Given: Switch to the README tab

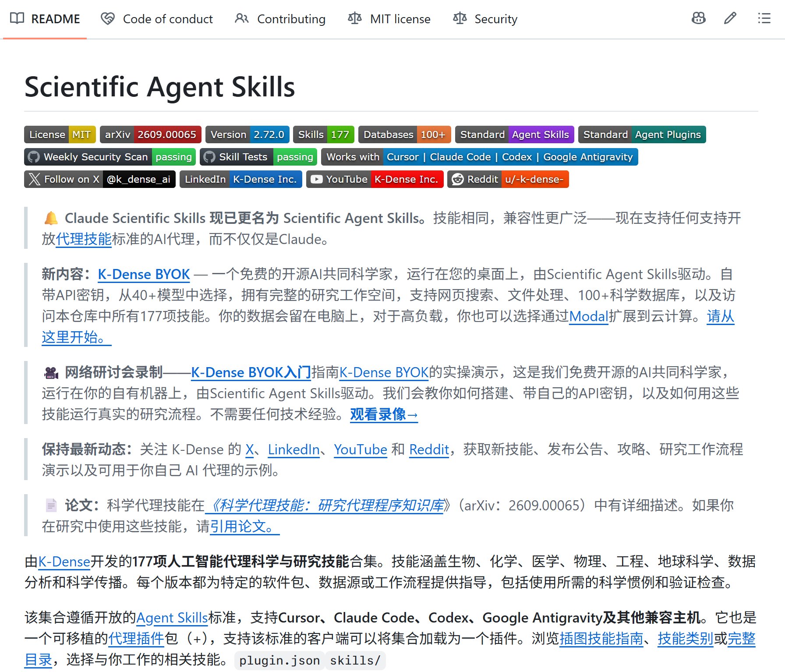Looking at the screenshot, I should coord(45,19).
